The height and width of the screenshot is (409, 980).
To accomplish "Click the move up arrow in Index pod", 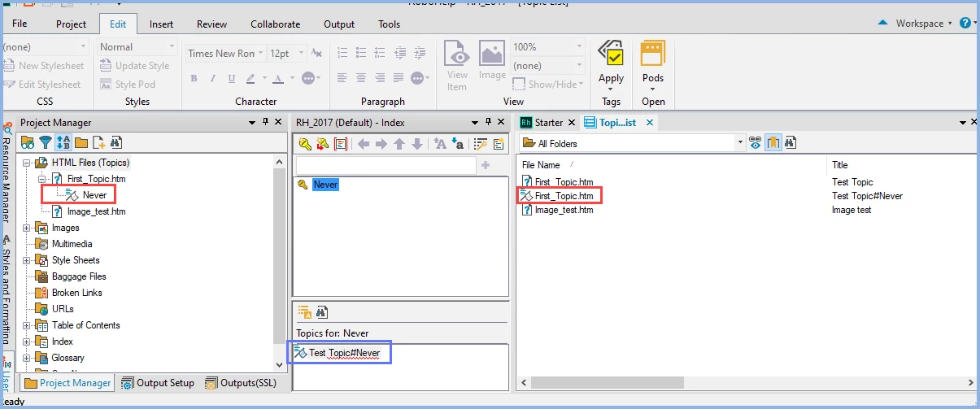I will pos(399,144).
